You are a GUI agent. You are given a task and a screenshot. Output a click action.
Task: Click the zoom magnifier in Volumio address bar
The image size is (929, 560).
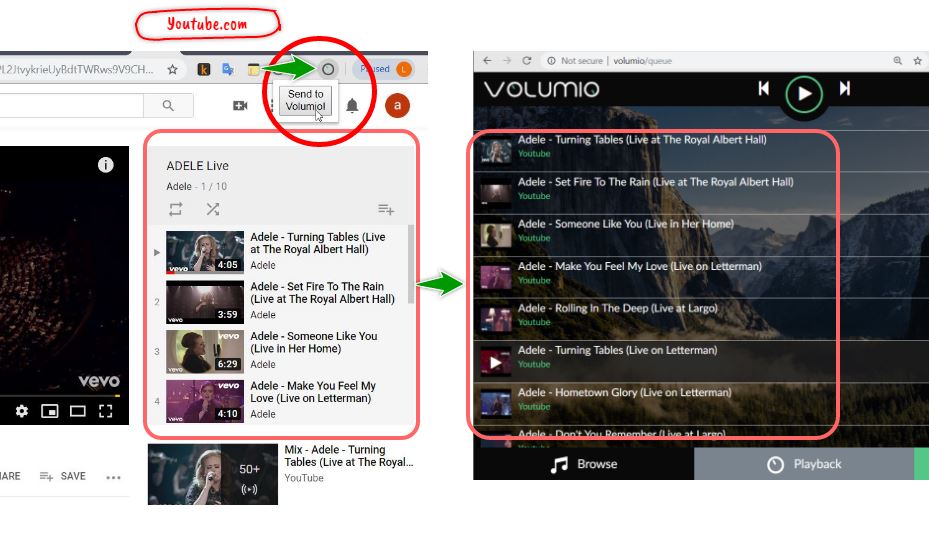pyautogui.click(x=898, y=60)
